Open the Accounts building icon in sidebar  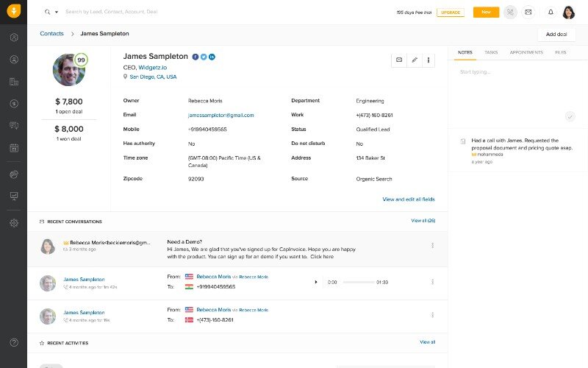click(x=13, y=82)
